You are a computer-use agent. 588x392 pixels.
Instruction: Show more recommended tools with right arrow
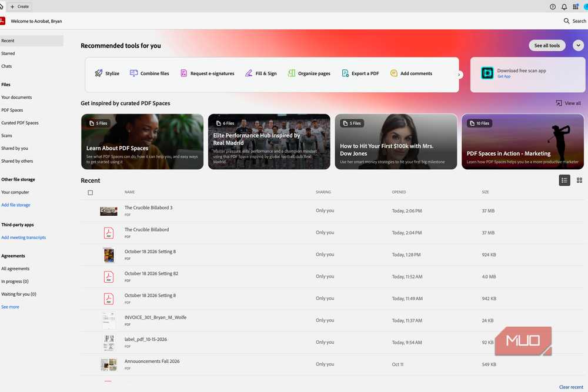coord(459,75)
